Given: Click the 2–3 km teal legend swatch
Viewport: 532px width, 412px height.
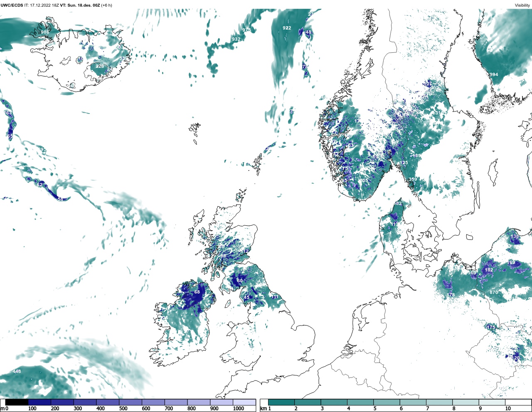Looking at the screenshot, I should [x=308, y=402].
